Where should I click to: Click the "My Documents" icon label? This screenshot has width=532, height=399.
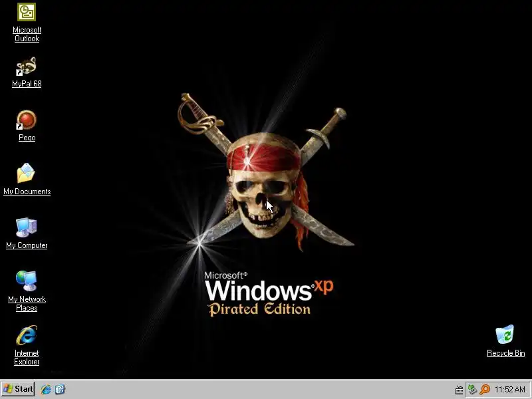tap(27, 192)
